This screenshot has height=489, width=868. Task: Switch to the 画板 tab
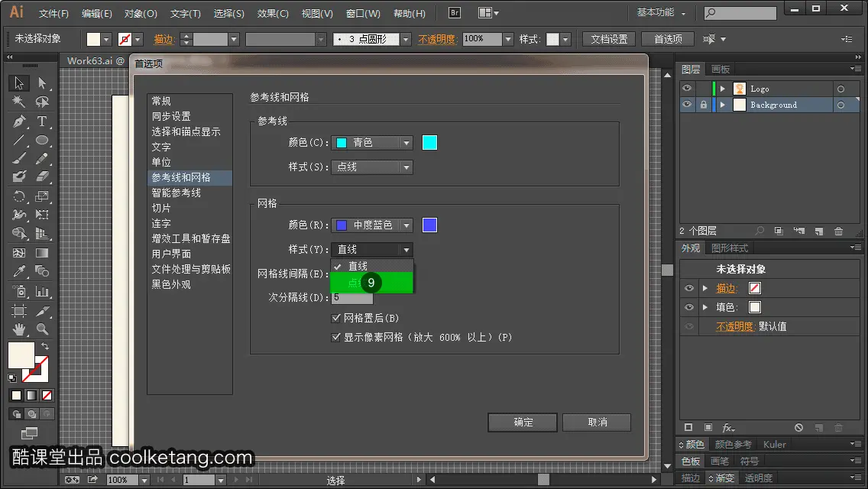[721, 70]
